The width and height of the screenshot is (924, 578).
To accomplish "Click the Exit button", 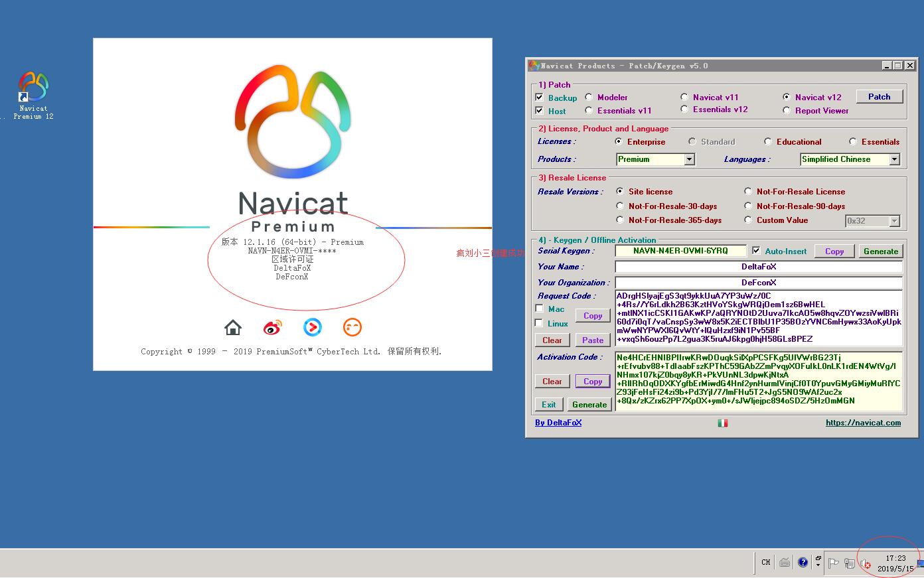I will click(x=549, y=405).
